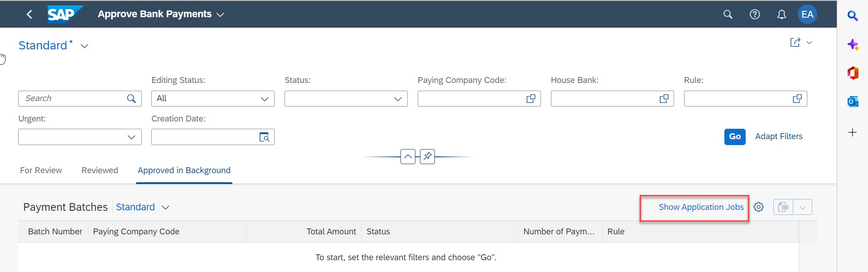Open value help for House Bank
The height and width of the screenshot is (272, 868).
click(x=664, y=98)
